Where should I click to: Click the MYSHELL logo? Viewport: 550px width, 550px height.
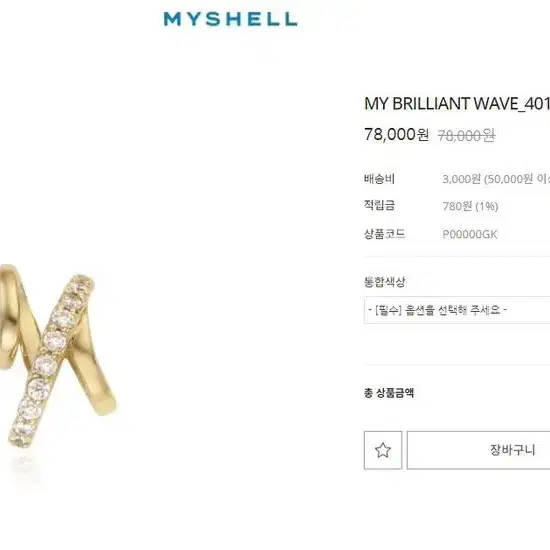click(x=230, y=19)
